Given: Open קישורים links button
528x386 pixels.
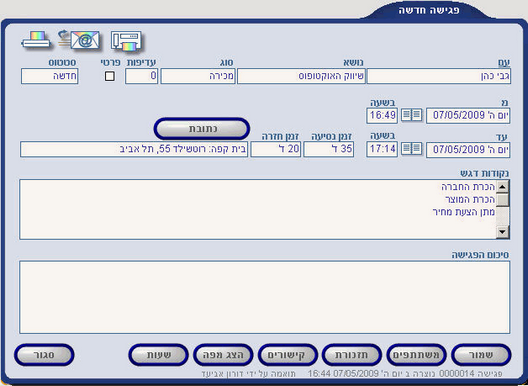Looking at the screenshot, I should click(x=288, y=355).
